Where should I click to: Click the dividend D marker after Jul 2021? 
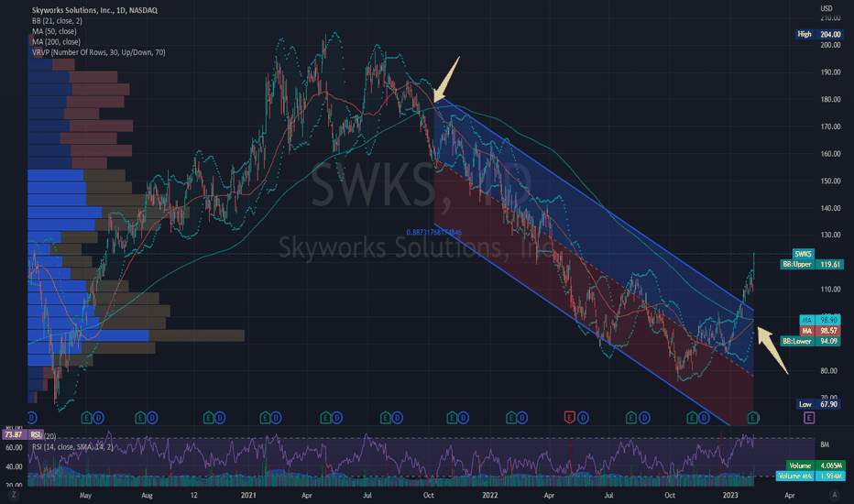pyautogui.click(x=397, y=418)
